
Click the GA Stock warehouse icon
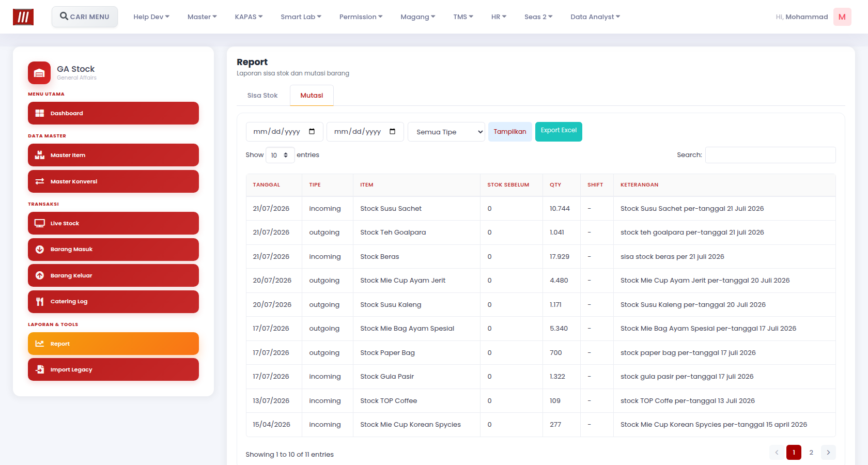[39, 73]
